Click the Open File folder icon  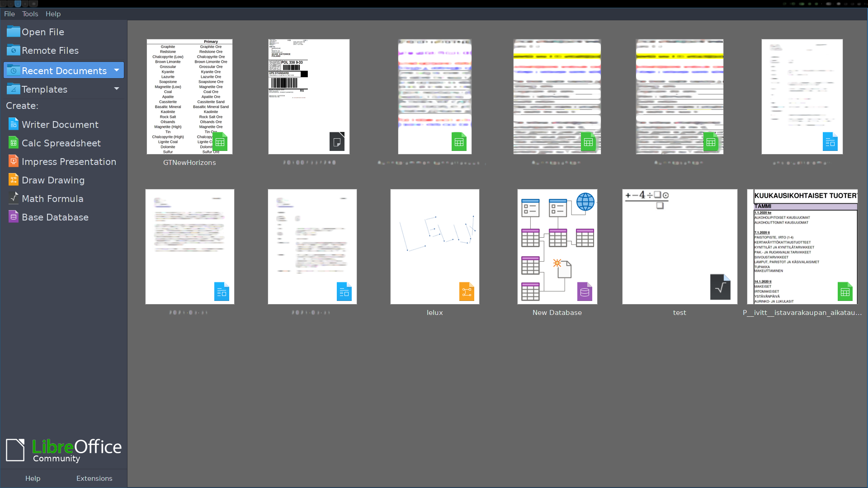point(14,32)
